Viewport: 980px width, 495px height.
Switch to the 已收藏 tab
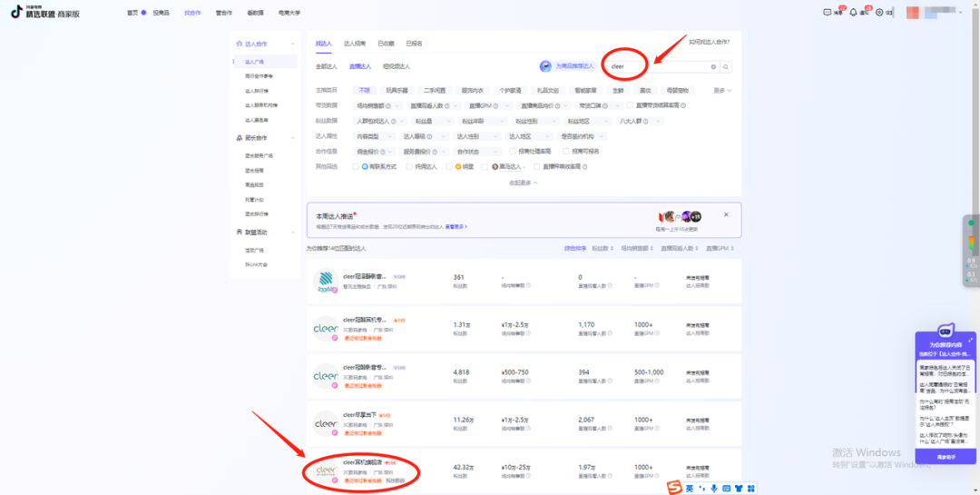[x=386, y=44]
